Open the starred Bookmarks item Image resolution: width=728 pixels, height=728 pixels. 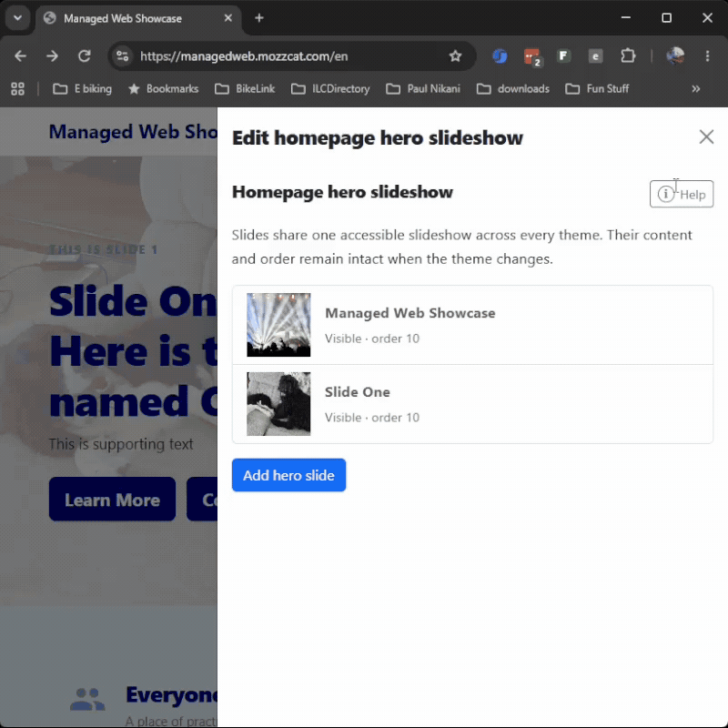click(164, 88)
